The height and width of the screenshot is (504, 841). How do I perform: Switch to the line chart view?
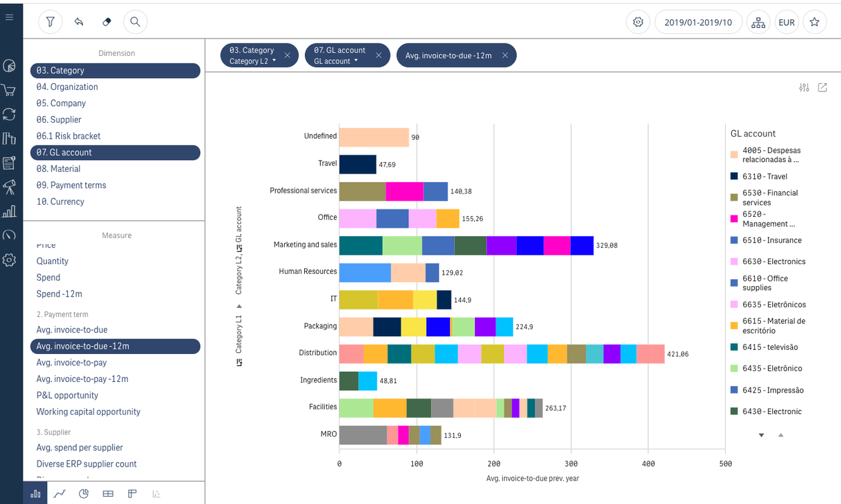[59, 494]
